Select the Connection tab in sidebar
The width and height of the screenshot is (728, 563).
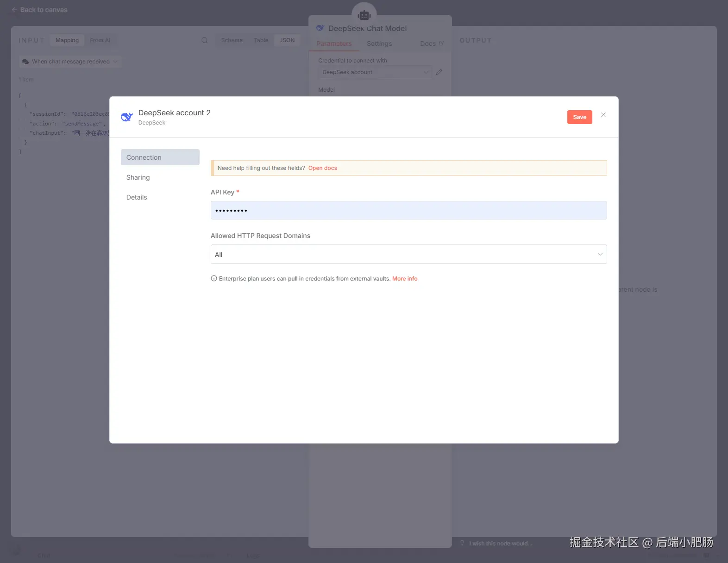pyautogui.click(x=160, y=157)
